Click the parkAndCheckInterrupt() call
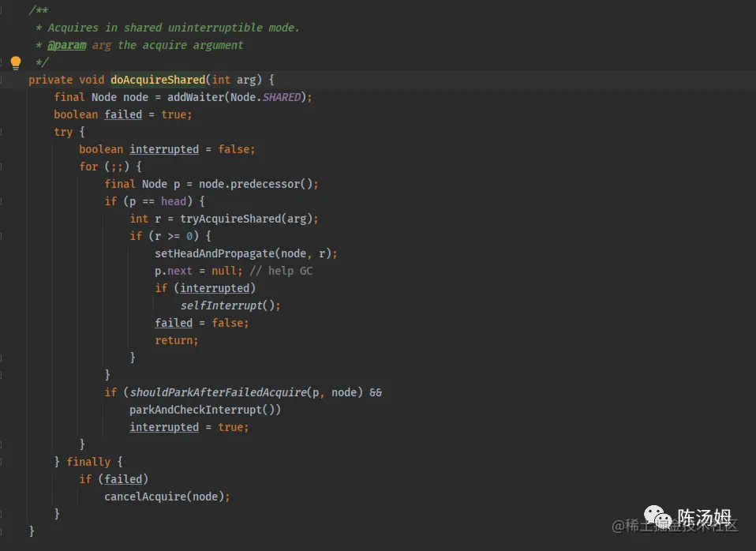Viewport: 756px width, 551px height. [205, 410]
